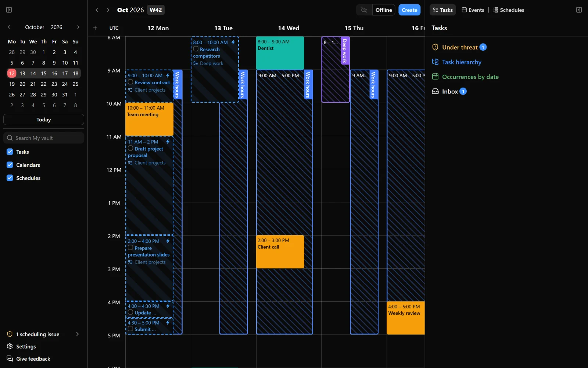Click the Create button
Viewport: 588px width, 368px height.
tap(409, 10)
